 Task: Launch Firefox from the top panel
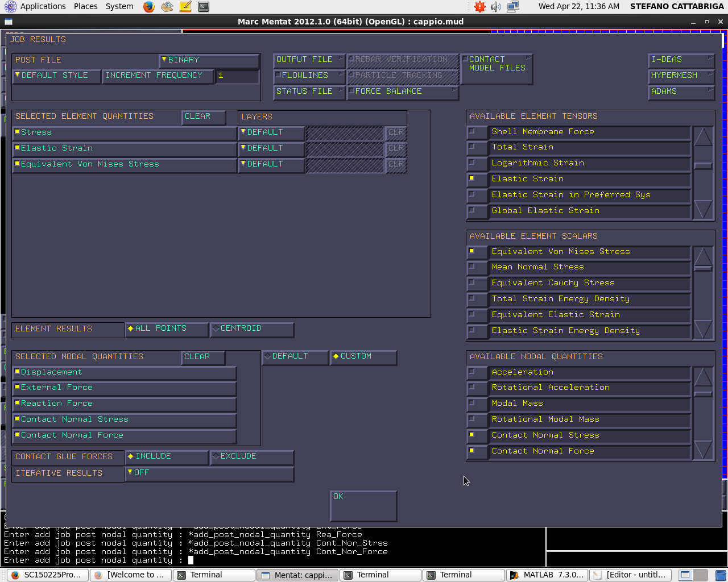coord(149,7)
